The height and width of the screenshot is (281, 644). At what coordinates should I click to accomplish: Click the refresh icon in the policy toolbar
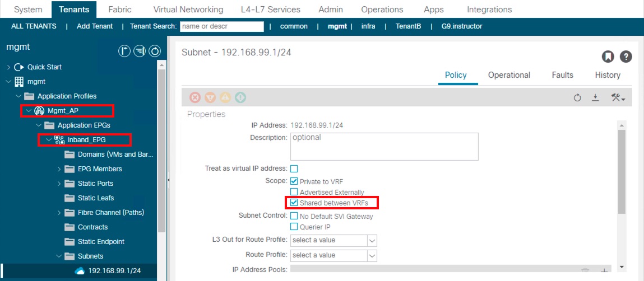click(x=578, y=98)
